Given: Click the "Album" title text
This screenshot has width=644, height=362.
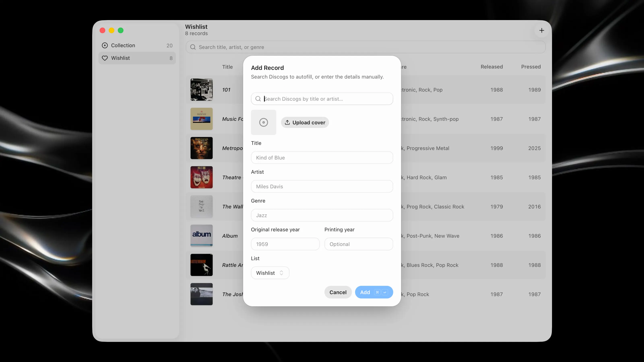Looking at the screenshot, I should [x=230, y=236].
